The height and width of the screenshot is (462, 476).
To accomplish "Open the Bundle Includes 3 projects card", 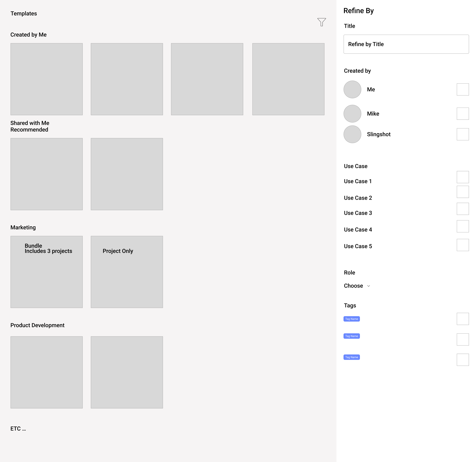I will click(x=47, y=272).
